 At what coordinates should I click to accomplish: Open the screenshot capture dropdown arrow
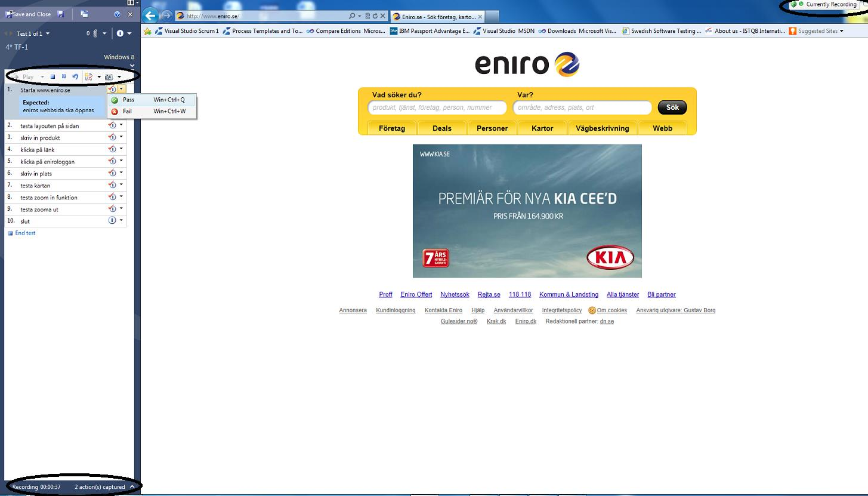[119, 76]
